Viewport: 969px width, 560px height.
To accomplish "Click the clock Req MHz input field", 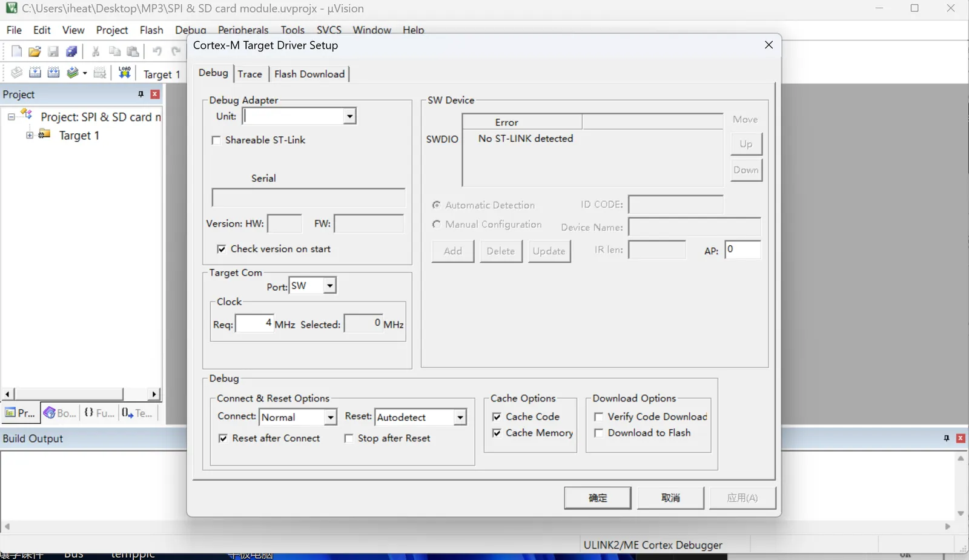I will click(254, 323).
